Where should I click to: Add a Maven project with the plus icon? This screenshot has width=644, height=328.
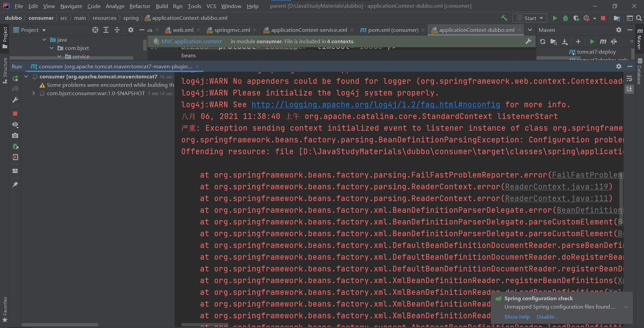578,42
